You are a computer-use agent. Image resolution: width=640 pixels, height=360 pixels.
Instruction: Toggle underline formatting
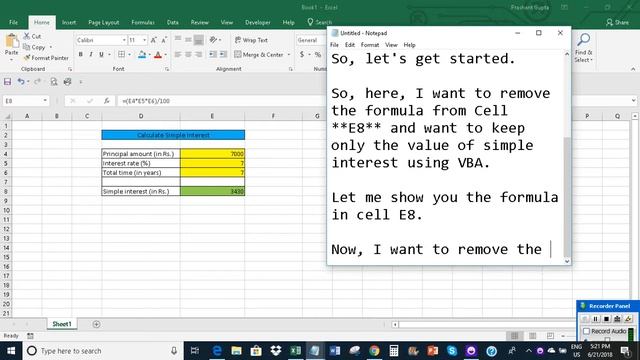[101, 54]
